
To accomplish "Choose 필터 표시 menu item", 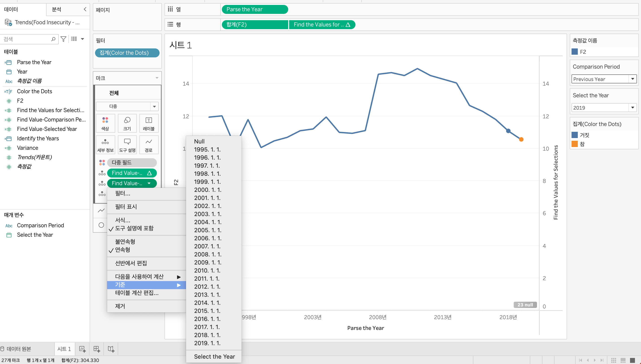I will pos(146,207).
